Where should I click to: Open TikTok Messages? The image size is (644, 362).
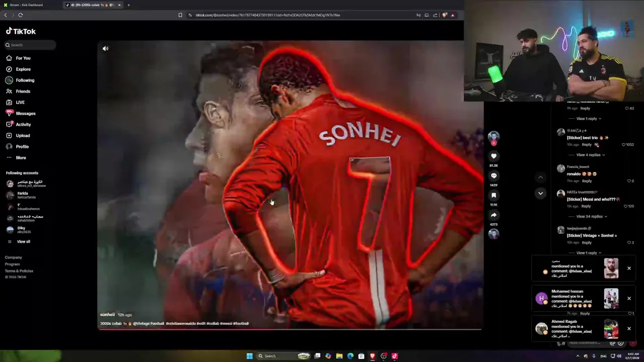tap(21, 114)
